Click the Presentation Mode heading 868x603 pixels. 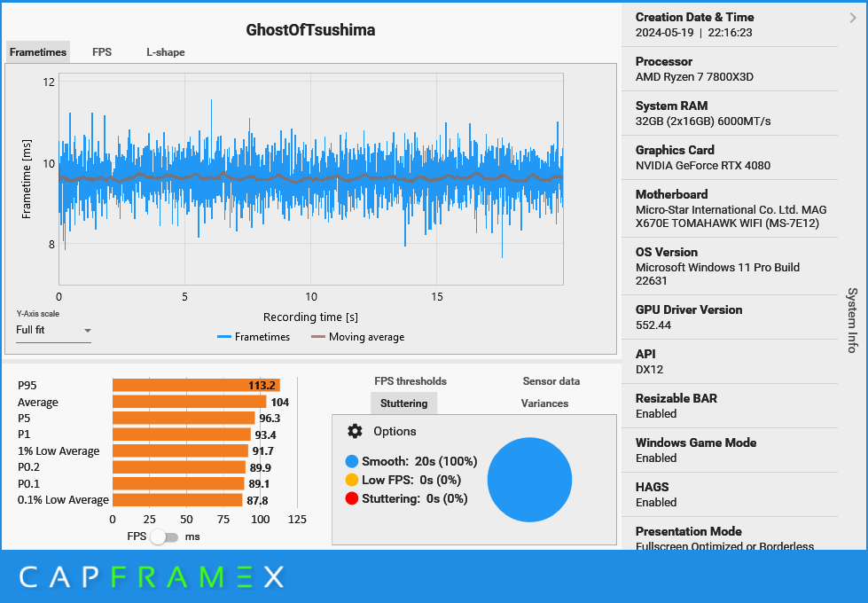tap(689, 531)
